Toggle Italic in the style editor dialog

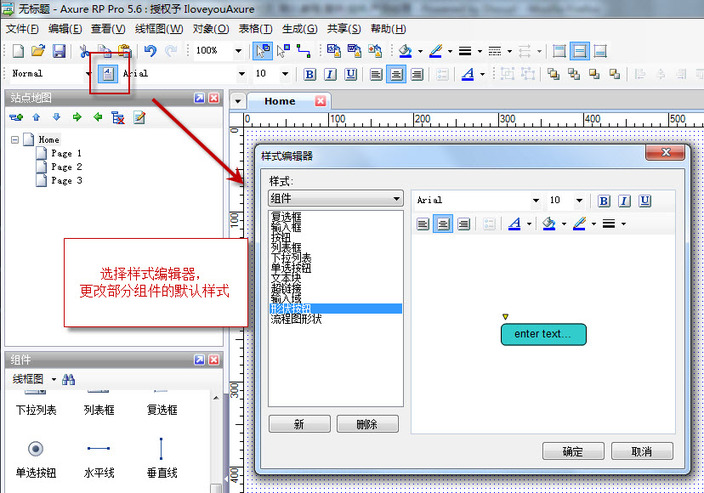pyautogui.click(x=624, y=201)
